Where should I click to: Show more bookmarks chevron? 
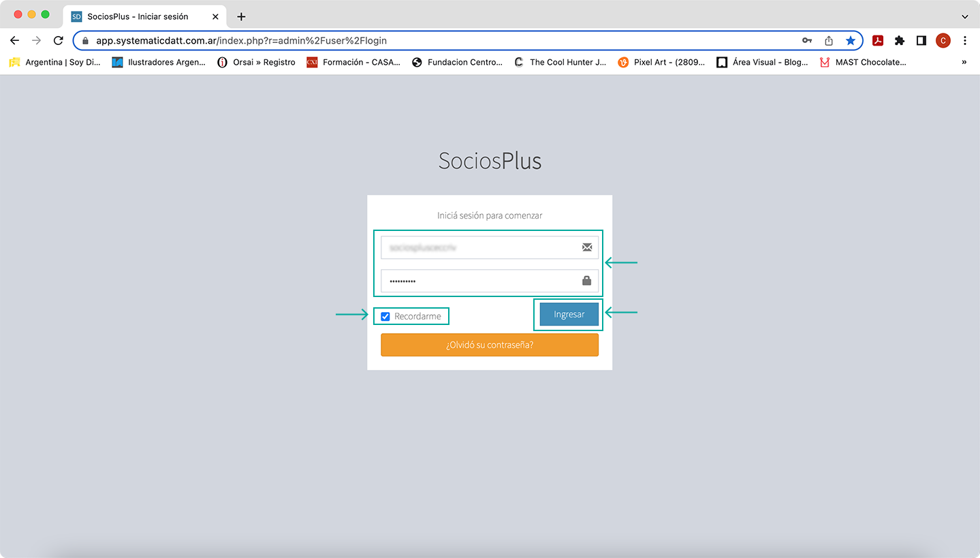[964, 62]
